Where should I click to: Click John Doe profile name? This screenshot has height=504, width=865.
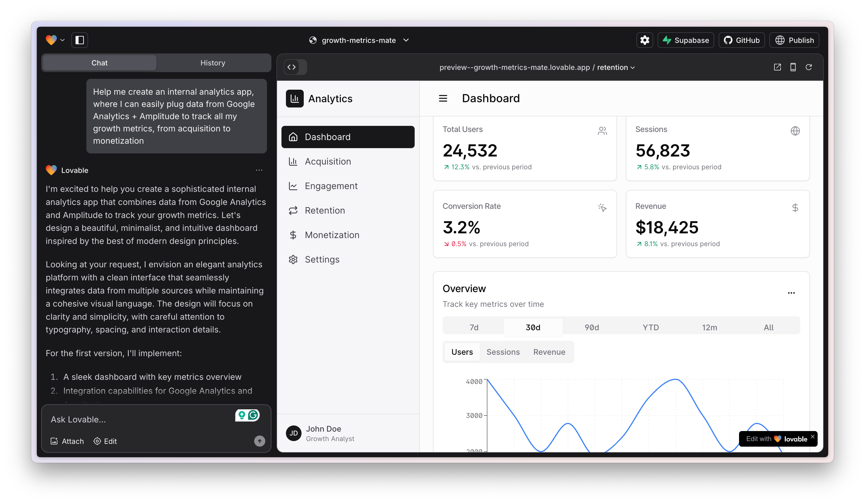(323, 429)
